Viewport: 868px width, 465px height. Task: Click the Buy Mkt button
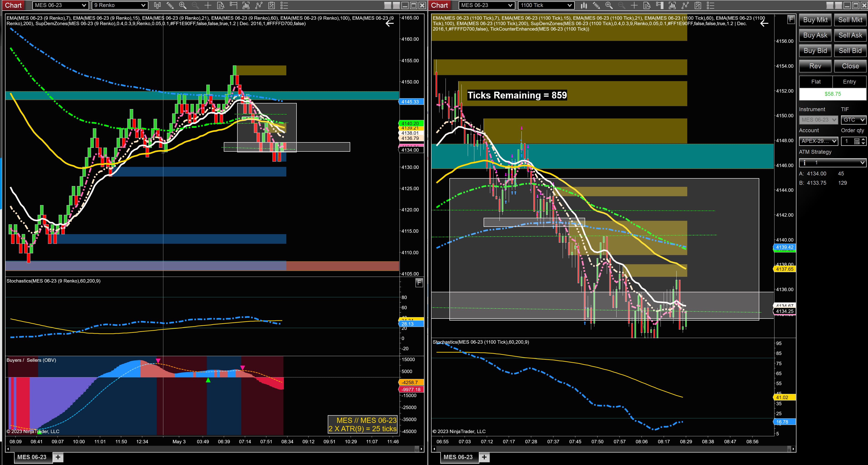[815, 20]
